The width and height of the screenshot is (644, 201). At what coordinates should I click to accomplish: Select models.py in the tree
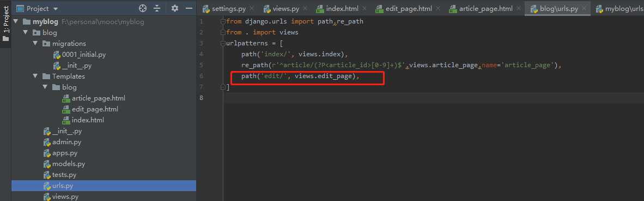[69, 163]
